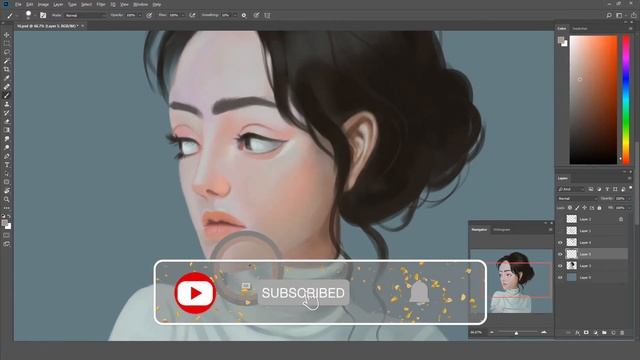Hide the layer with portrait thumbnail
The height and width of the screenshot is (360, 640).
coord(560,266)
